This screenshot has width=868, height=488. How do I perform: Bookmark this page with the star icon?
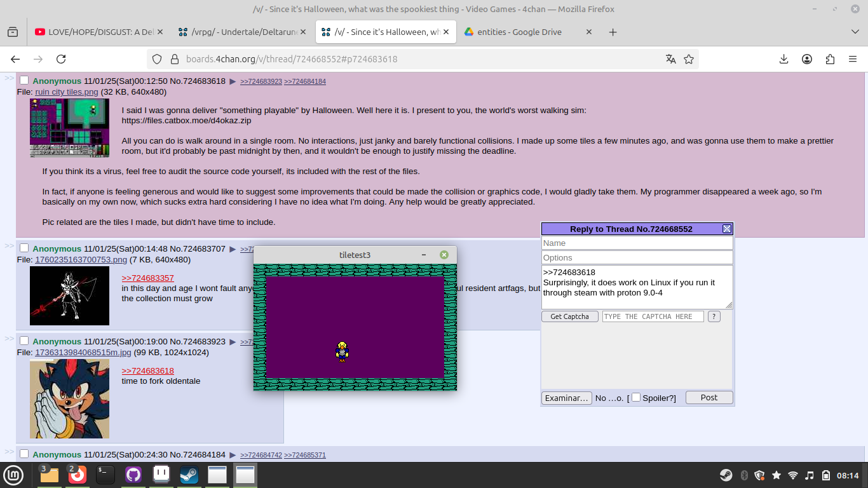click(x=689, y=59)
